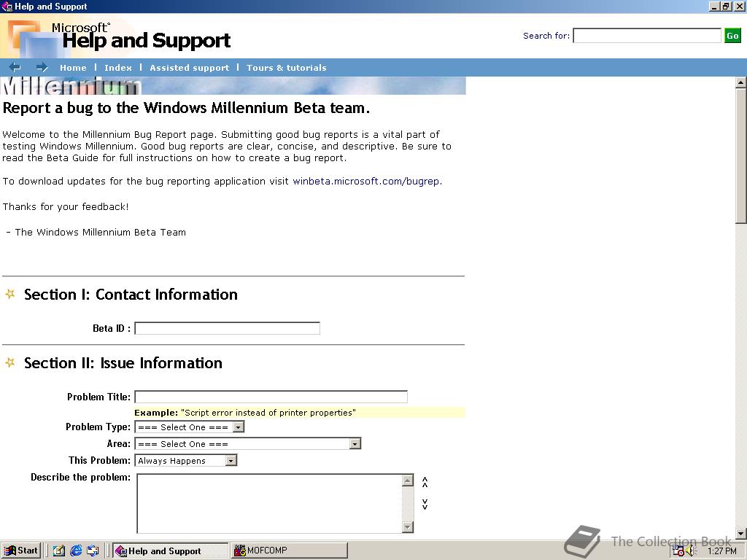Viewport: 747px width, 560px height.
Task: Click inside Describe the problem text area
Action: pyautogui.click(x=270, y=503)
